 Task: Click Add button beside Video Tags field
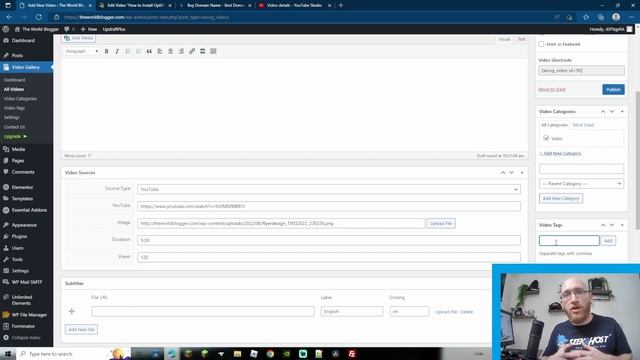pyautogui.click(x=608, y=241)
